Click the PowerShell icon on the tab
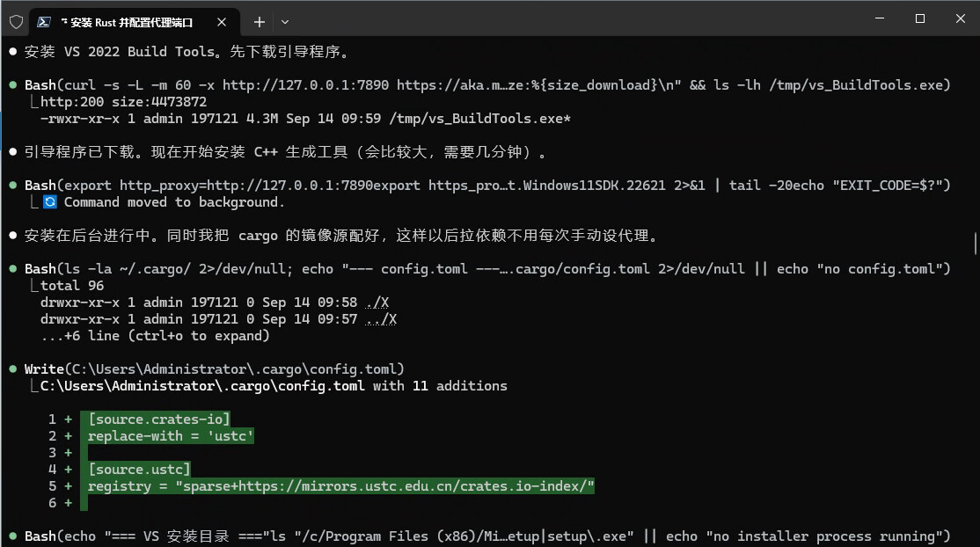Screen dimensions: 980x547 pyautogui.click(x=44, y=22)
